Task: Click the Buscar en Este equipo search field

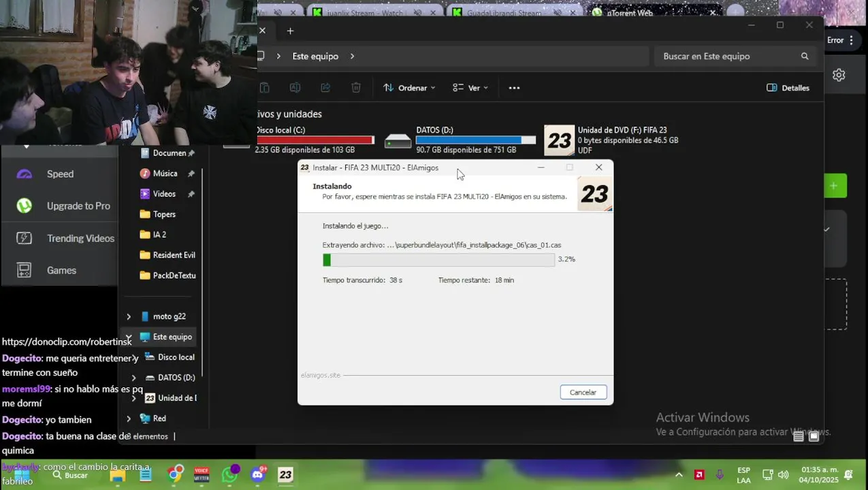Action: (735, 56)
